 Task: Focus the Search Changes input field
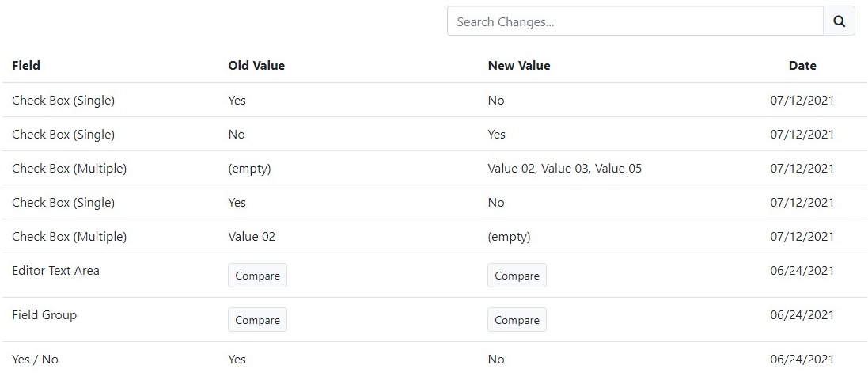point(635,21)
